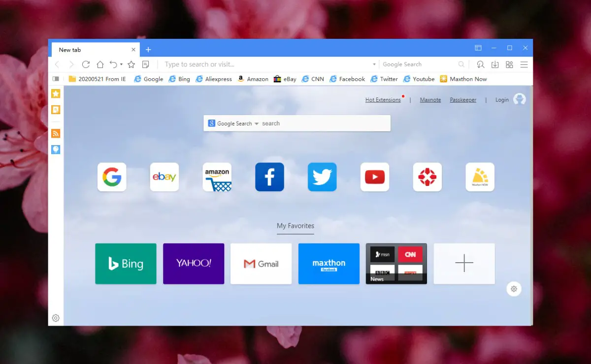Add page to favorites with star icon
The height and width of the screenshot is (364, 591).
click(131, 64)
